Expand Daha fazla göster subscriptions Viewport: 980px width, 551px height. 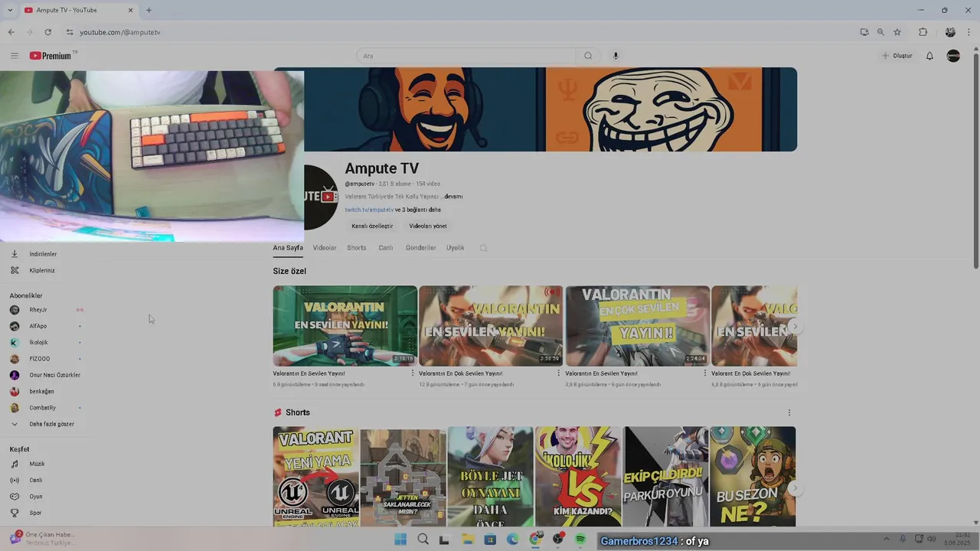coord(50,424)
